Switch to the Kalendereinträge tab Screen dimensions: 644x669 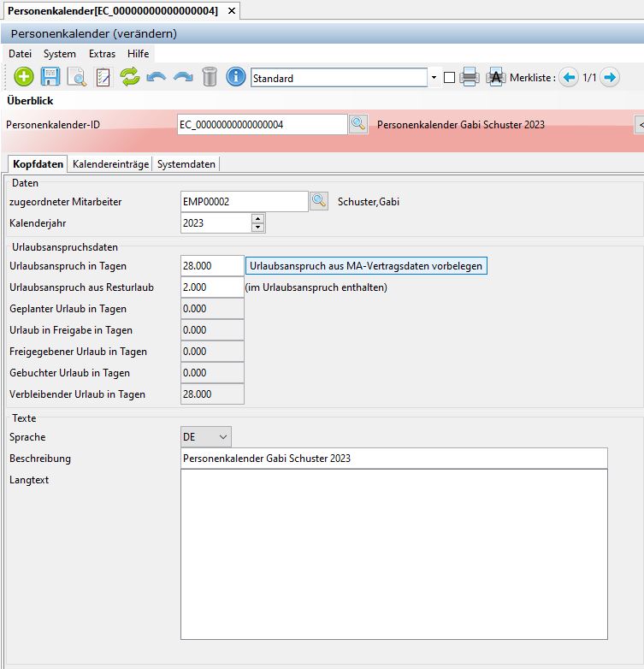pos(110,163)
